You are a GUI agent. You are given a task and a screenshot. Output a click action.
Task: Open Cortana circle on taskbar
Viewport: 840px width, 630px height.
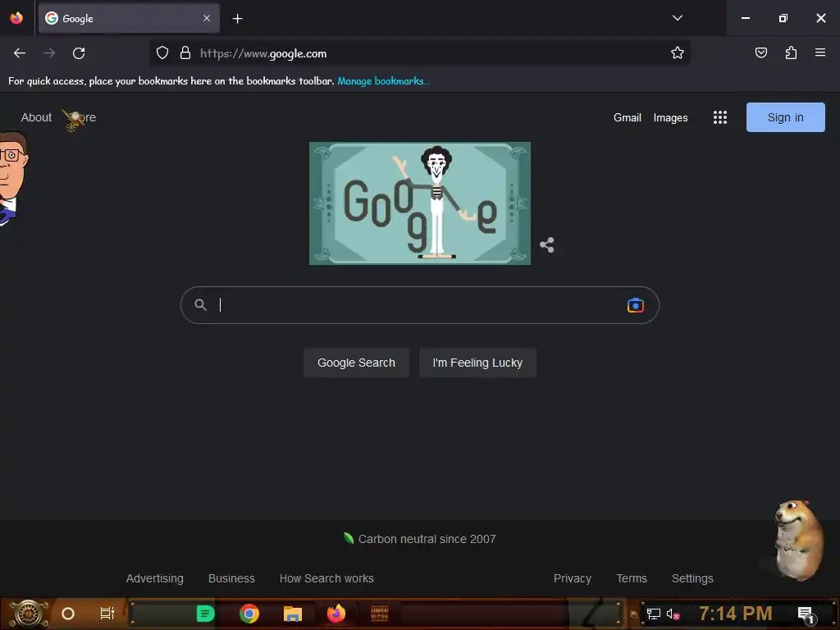[68, 614]
